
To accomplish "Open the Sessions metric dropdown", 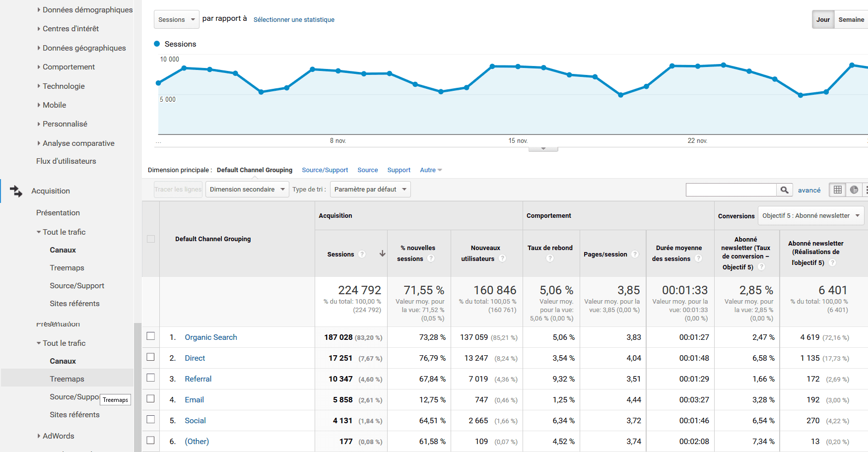I will (176, 19).
